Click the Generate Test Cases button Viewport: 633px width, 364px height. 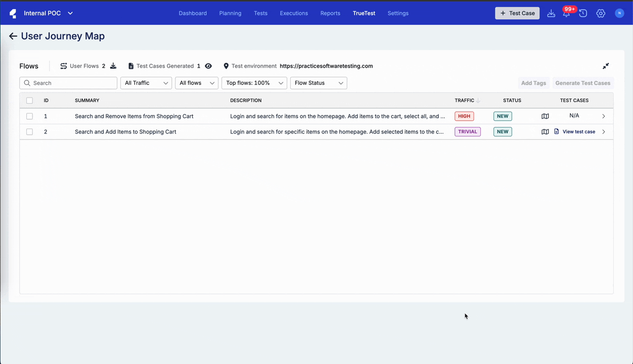click(x=583, y=83)
